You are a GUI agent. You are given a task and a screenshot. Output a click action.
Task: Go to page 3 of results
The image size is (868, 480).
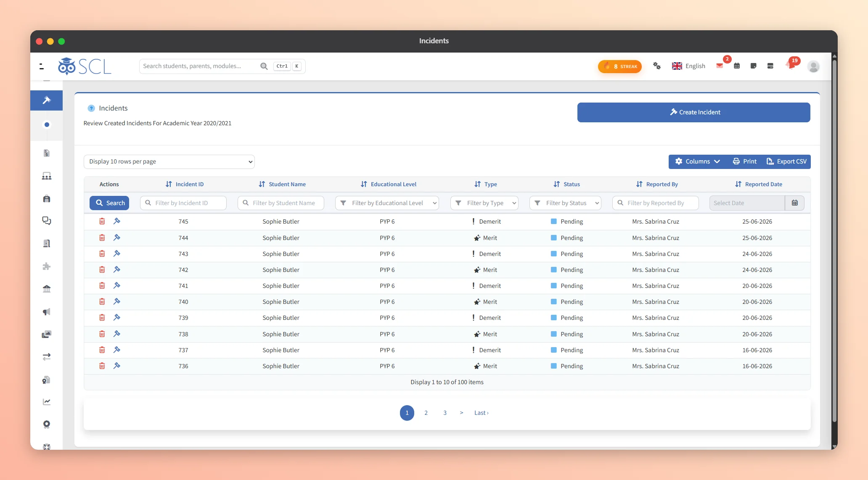(x=445, y=413)
